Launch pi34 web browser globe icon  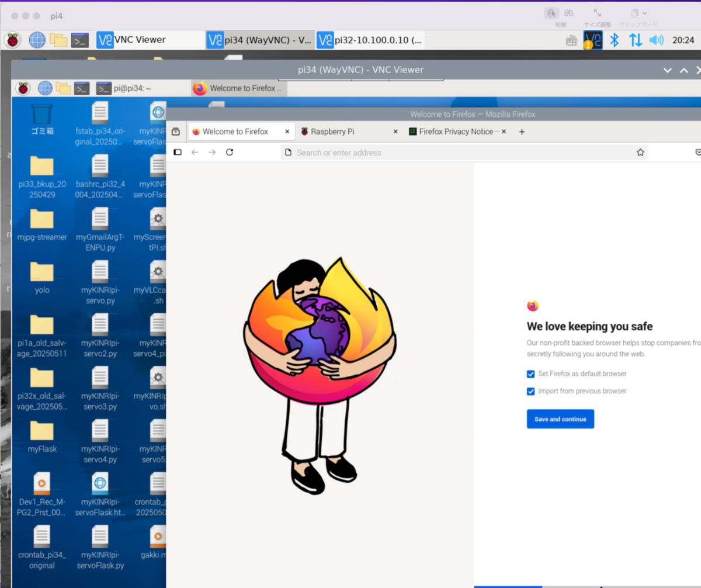pyautogui.click(x=45, y=88)
